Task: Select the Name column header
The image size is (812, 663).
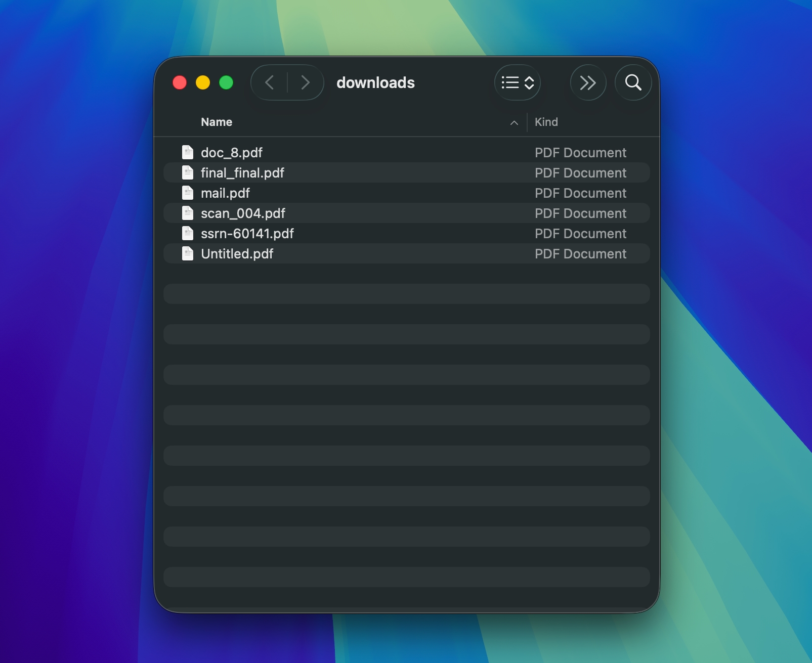Action: tap(217, 122)
